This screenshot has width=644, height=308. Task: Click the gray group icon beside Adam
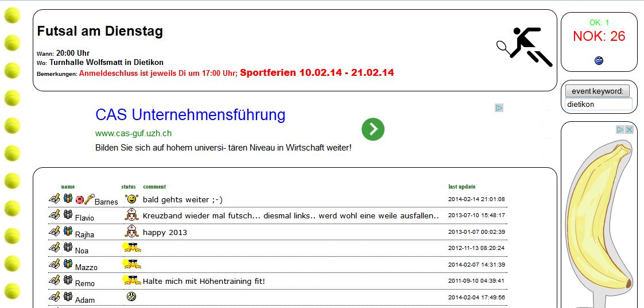click(x=68, y=296)
